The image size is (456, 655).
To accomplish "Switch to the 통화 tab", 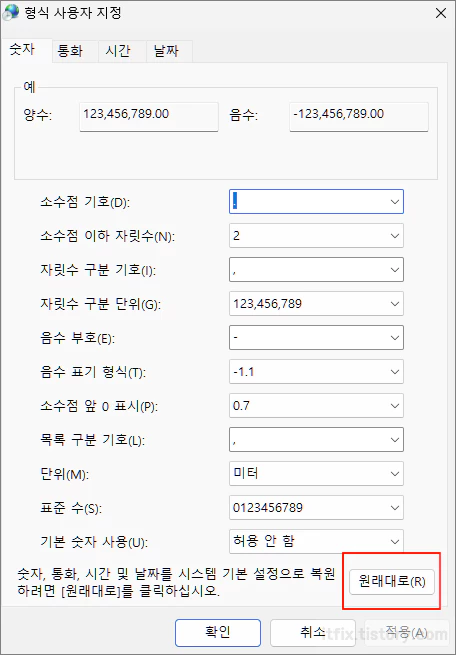I will (75, 51).
